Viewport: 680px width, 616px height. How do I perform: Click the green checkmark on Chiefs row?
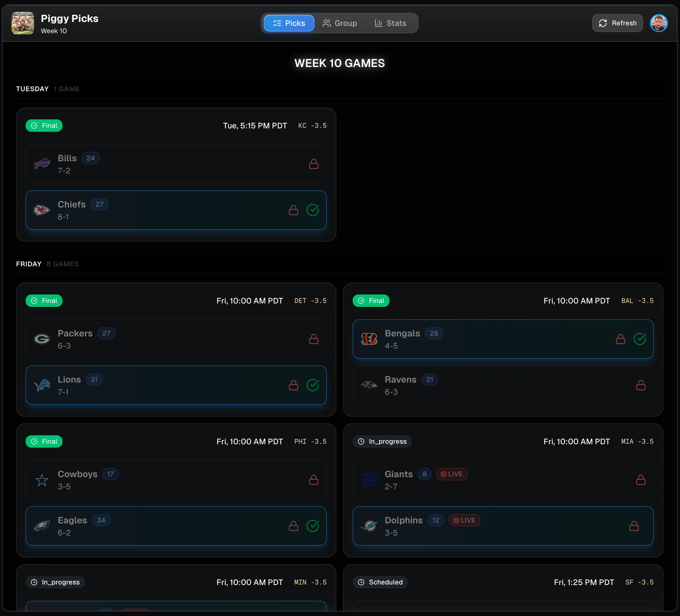[312, 210]
